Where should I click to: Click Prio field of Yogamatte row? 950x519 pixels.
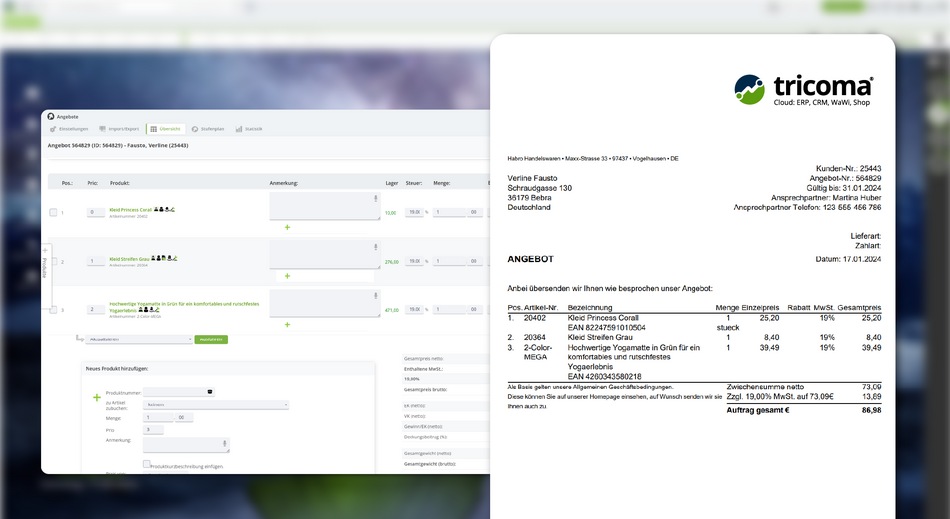coord(96,309)
